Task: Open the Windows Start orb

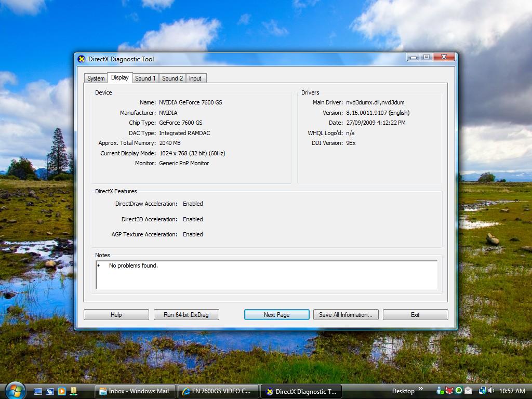Action: [x=15, y=391]
